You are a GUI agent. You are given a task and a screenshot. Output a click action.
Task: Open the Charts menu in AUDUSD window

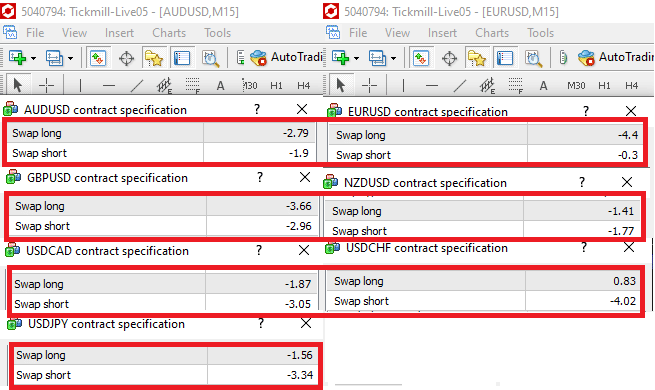169,33
